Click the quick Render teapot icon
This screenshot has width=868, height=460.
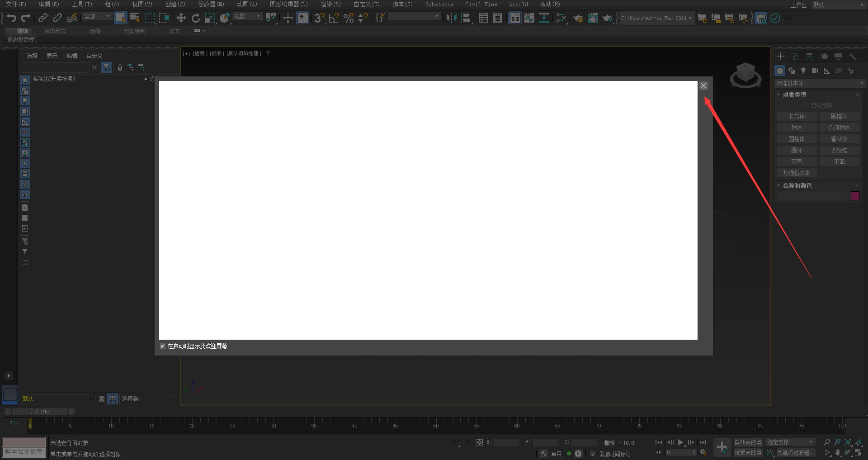[607, 18]
